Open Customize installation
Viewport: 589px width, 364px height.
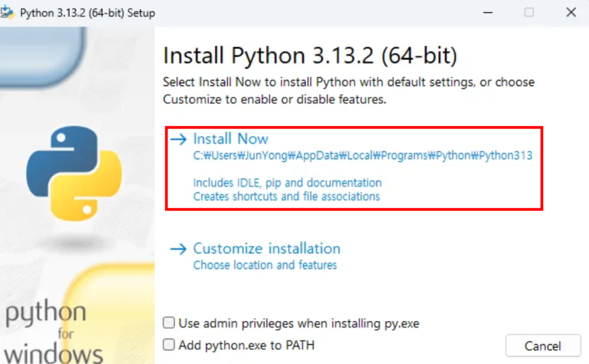click(x=255, y=256)
